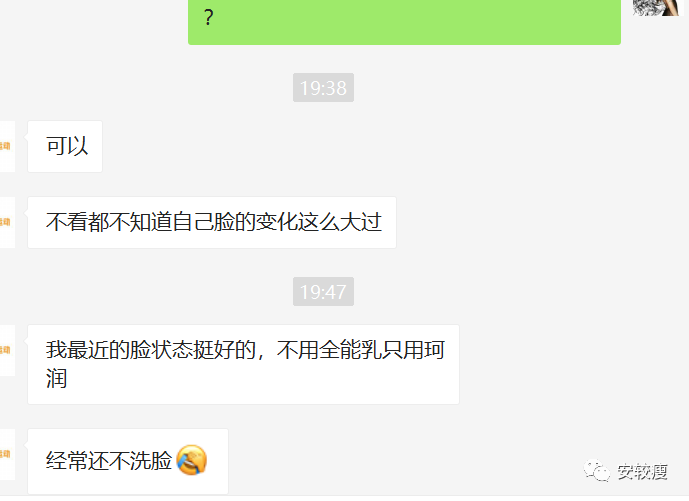Screen dimensions: 689x501
Task: Click the 19:47 timestamp label
Action: (323, 291)
